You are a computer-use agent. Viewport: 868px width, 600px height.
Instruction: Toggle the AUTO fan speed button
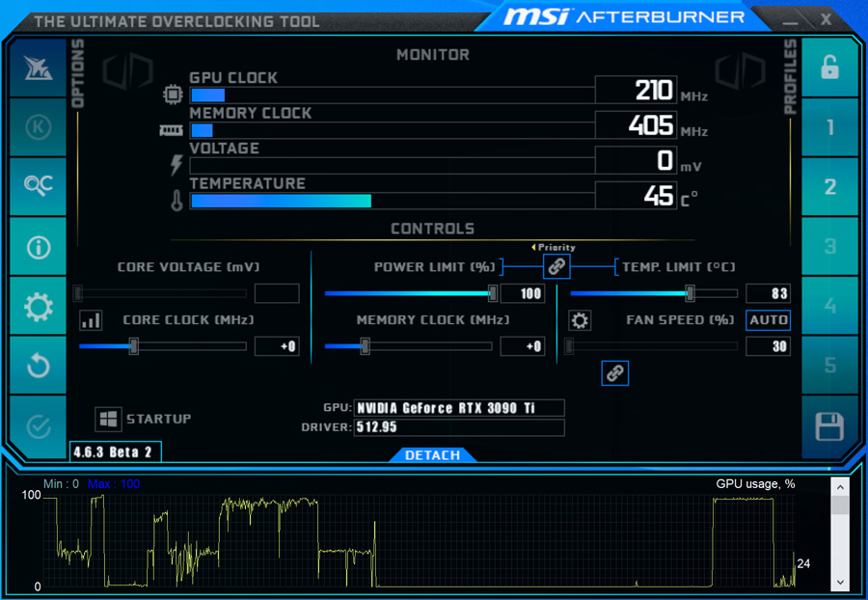(768, 320)
